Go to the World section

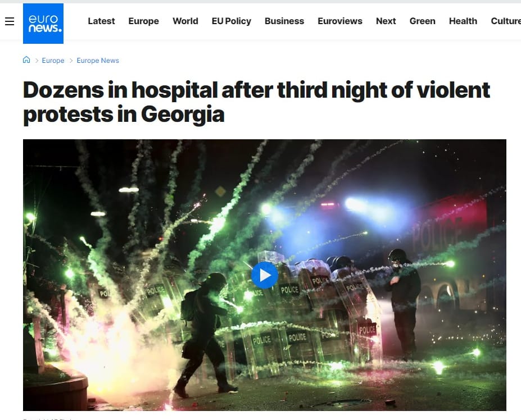point(185,21)
